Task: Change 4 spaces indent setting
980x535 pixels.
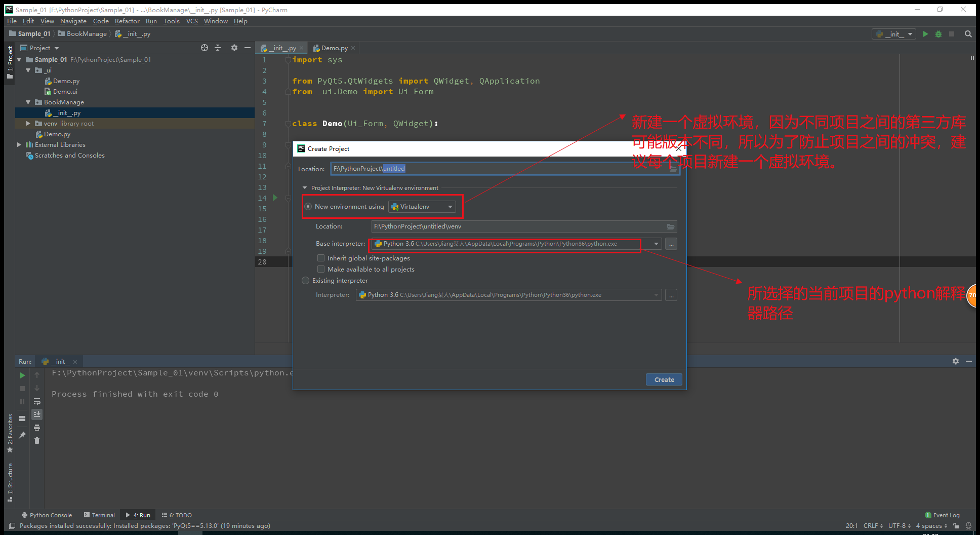Action: click(x=931, y=526)
